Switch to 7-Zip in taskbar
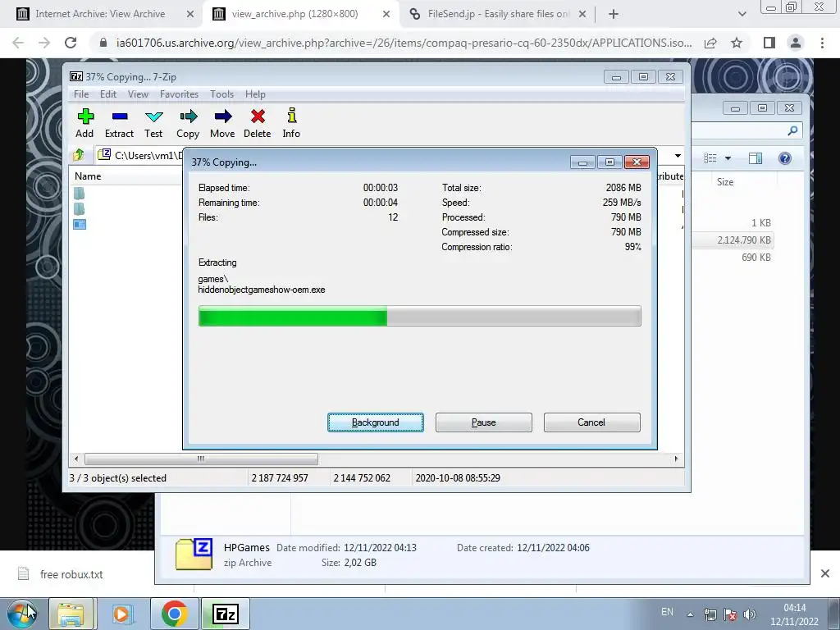Viewport: 840px width, 630px height. [225, 614]
